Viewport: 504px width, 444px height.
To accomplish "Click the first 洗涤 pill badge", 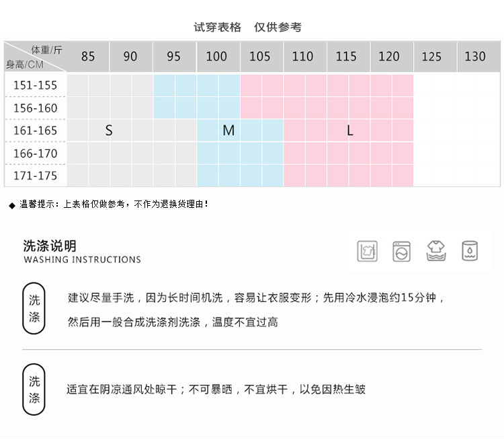I will (34, 309).
